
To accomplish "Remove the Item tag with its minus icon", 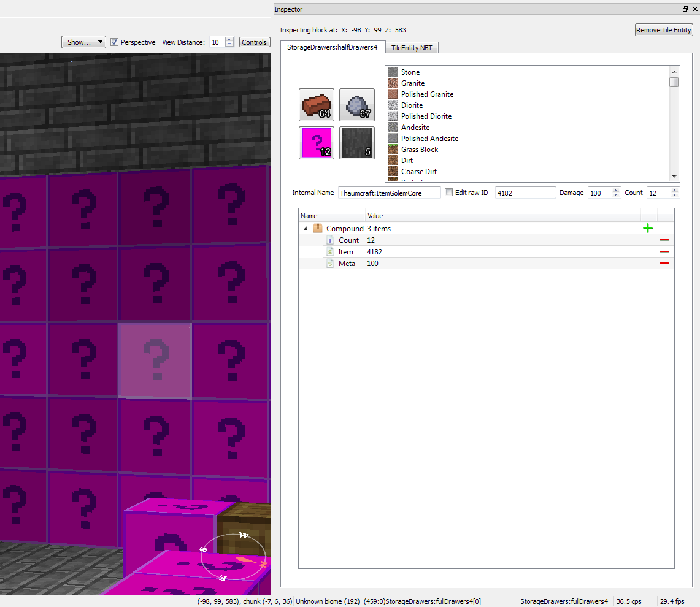I will point(664,252).
